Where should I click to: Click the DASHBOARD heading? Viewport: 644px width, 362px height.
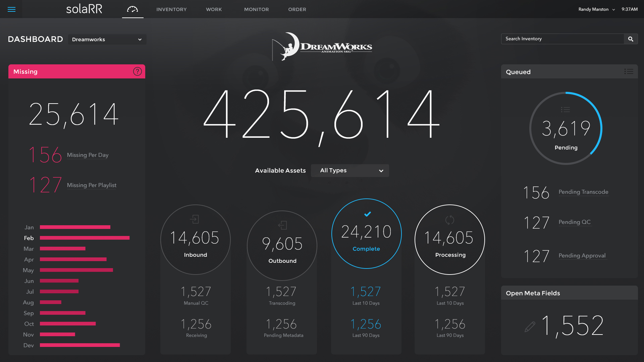pyautogui.click(x=36, y=39)
